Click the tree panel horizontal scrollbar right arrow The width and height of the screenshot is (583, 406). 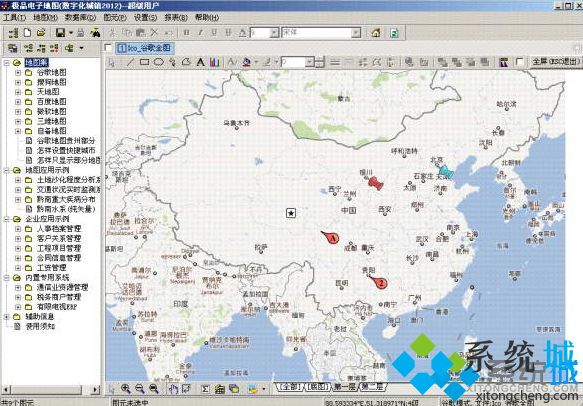[96, 390]
